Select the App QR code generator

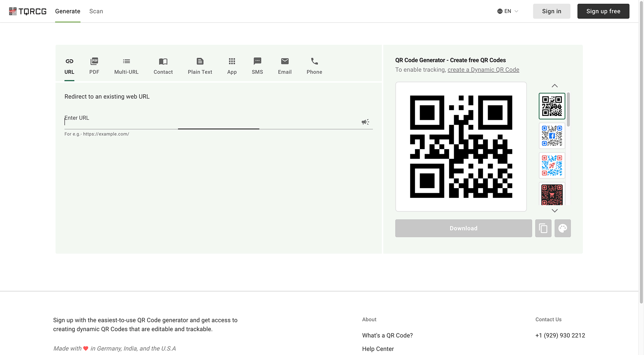pos(232,66)
